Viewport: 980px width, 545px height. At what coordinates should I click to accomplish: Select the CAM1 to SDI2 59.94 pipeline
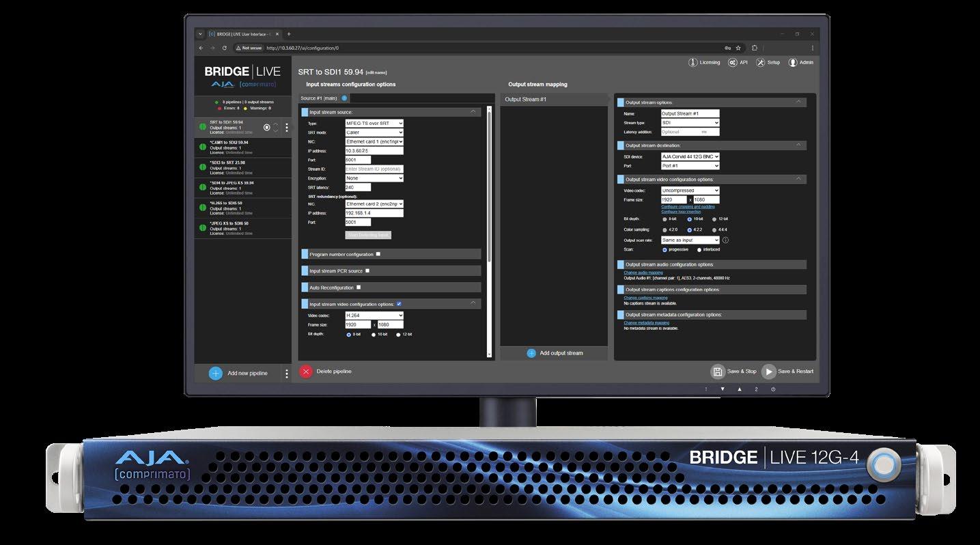click(x=244, y=148)
